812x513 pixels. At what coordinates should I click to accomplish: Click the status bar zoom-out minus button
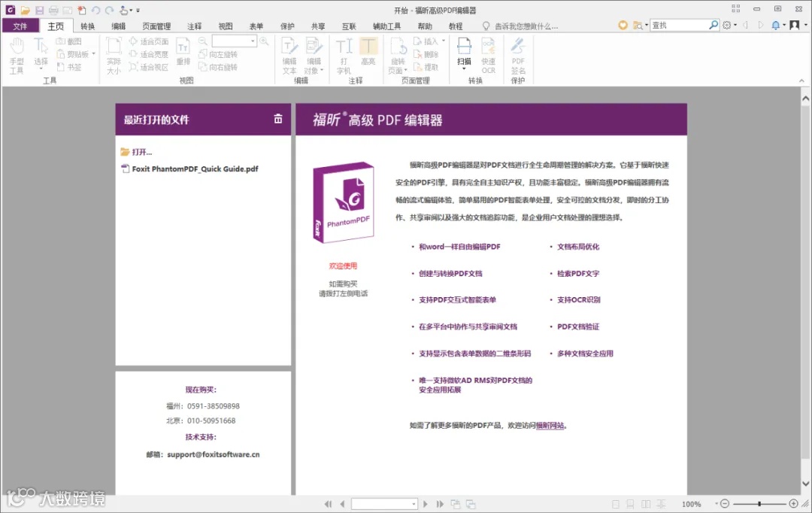coord(725,504)
